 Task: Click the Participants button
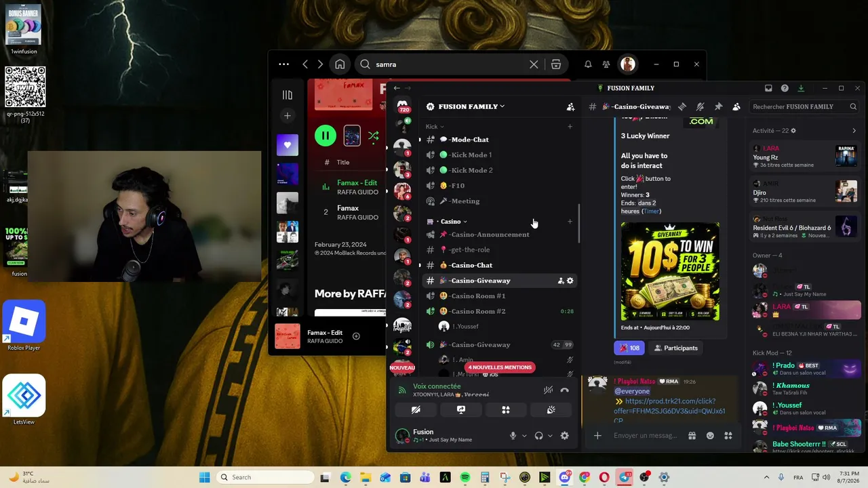pyautogui.click(x=675, y=348)
